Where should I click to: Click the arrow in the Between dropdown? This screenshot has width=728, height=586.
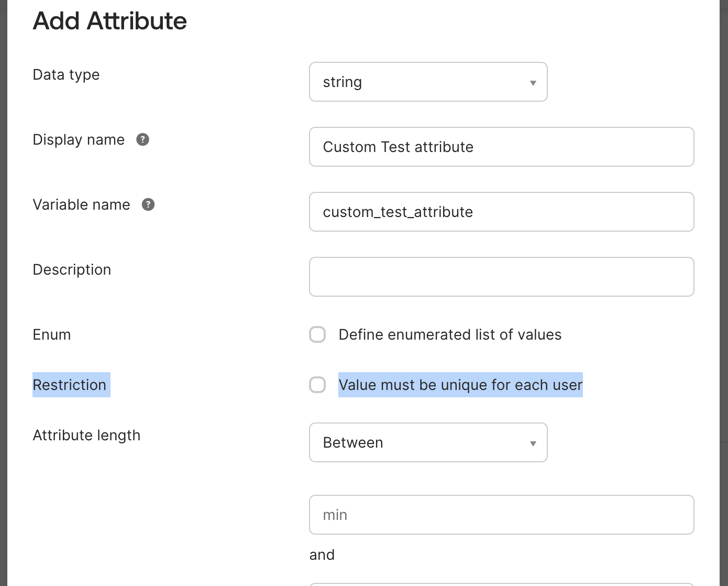[533, 443]
